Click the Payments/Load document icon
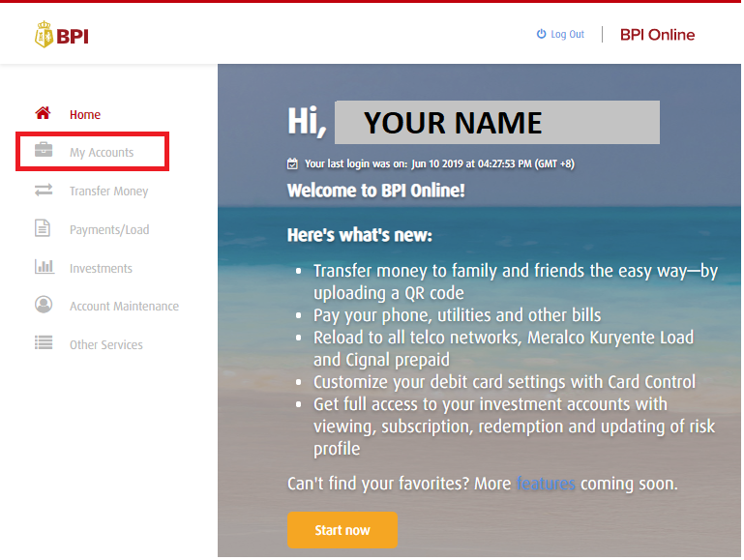This screenshot has height=560, width=744. click(43, 228)
